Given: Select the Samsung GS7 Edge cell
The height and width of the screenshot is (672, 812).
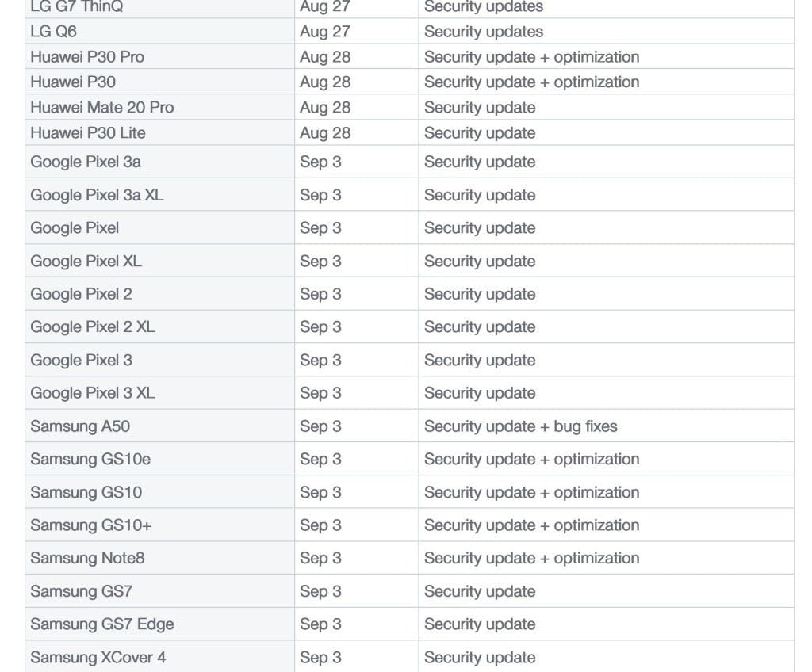Looking at the screenshot, I should (101, 624).
